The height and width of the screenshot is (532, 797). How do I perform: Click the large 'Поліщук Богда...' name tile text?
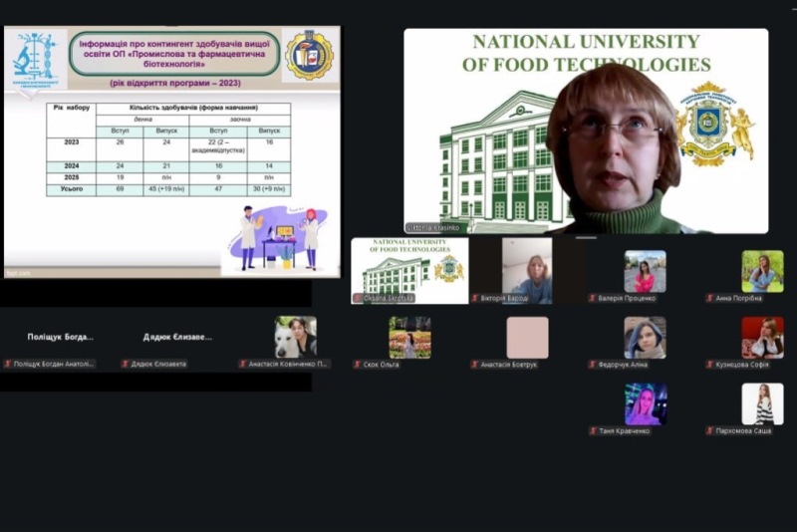(x=61, y=337)
